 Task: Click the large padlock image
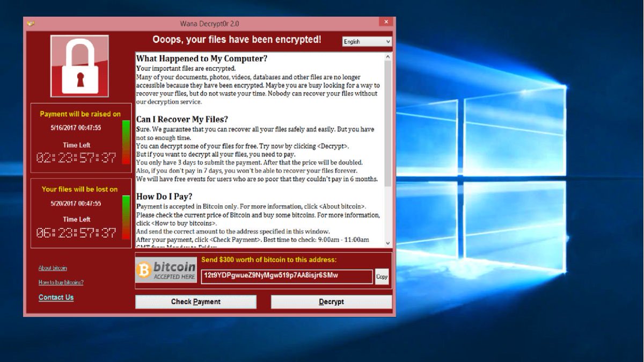(x=79, y=66)
